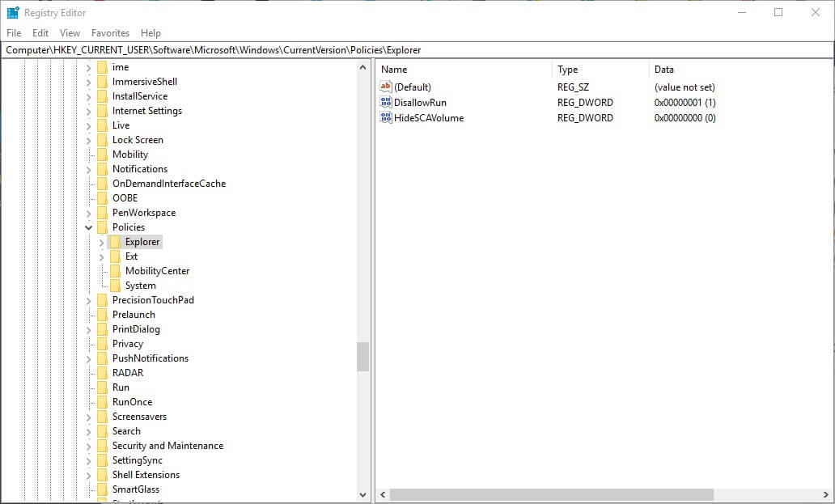Click the values pane scroll right arrow
The width and height of the screenshot is (835, 504).
(x=826, y=494)
